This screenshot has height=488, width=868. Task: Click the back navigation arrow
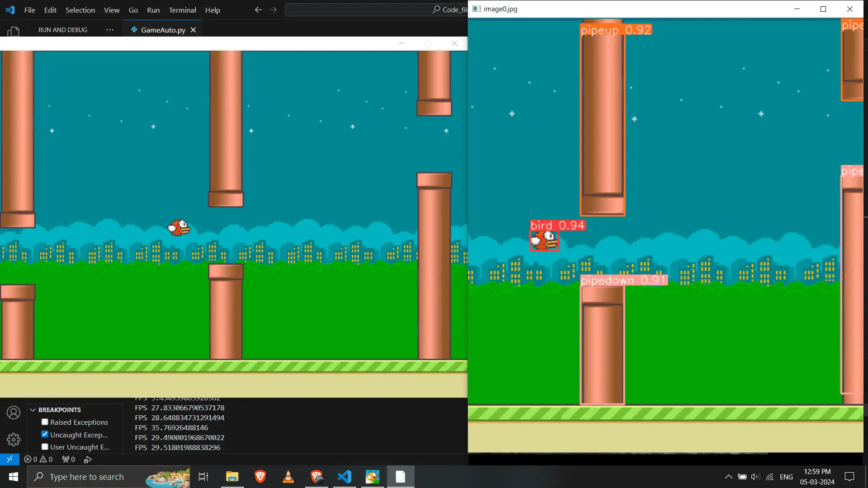[258, 9]
